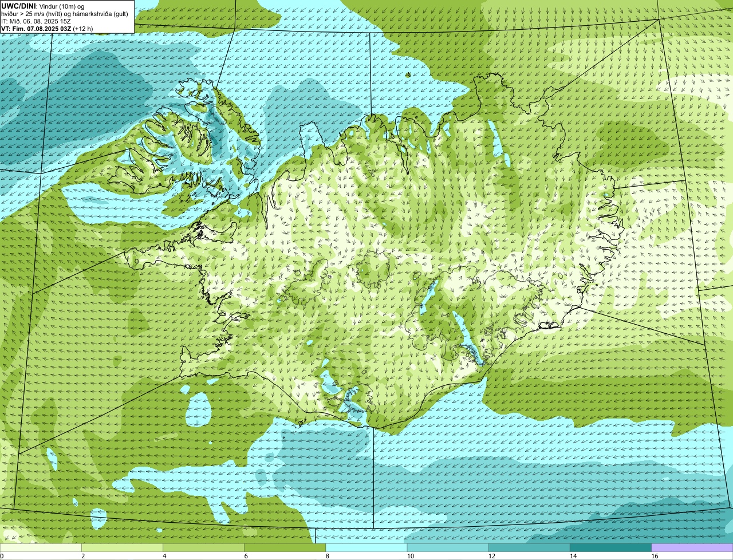The height and width of the screenshot is (560, 733).
Task: Choose the 12–14 m/s teal legend swatch
Action: (529, 547)
